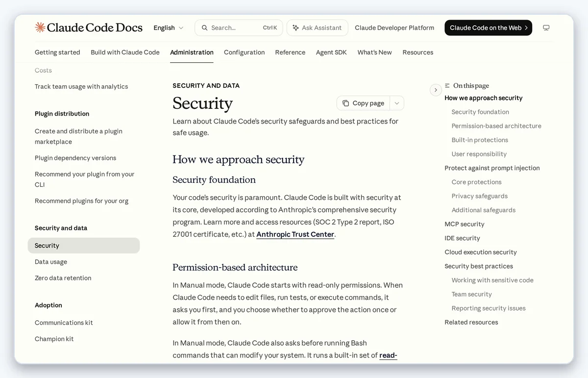Click the 'read-' link at the bottom of the text

388,355
